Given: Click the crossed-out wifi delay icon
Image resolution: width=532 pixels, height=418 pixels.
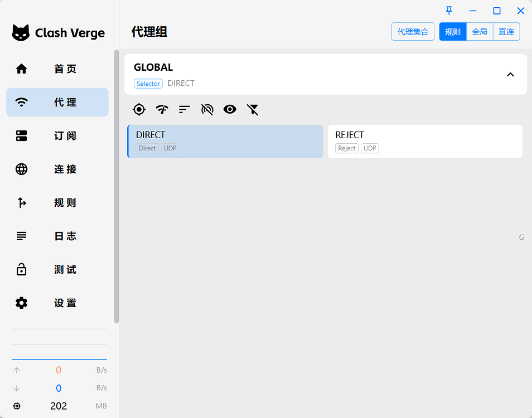Looking at the screenshot, I should pos(207,109).
